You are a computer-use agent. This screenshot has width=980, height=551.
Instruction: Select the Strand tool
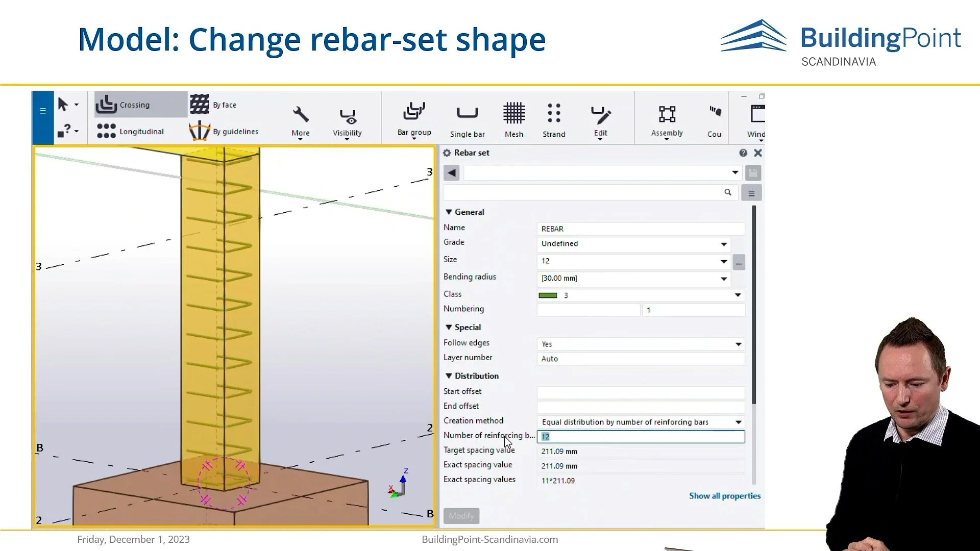(x=554, y=120)
